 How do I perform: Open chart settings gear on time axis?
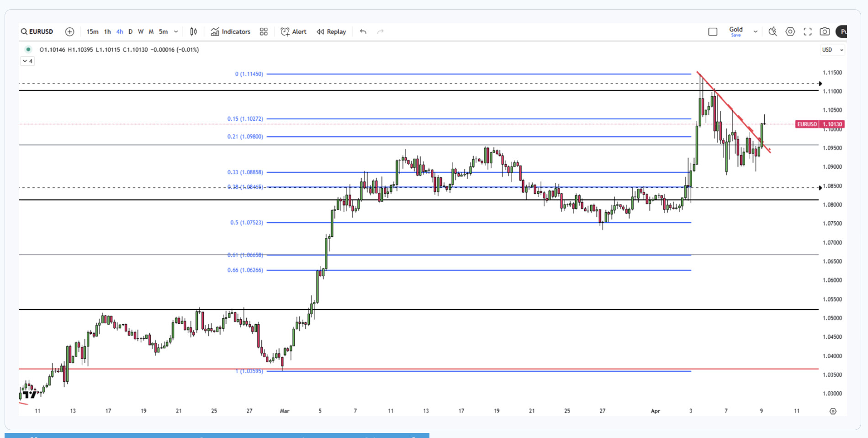[x=833, y=411]
